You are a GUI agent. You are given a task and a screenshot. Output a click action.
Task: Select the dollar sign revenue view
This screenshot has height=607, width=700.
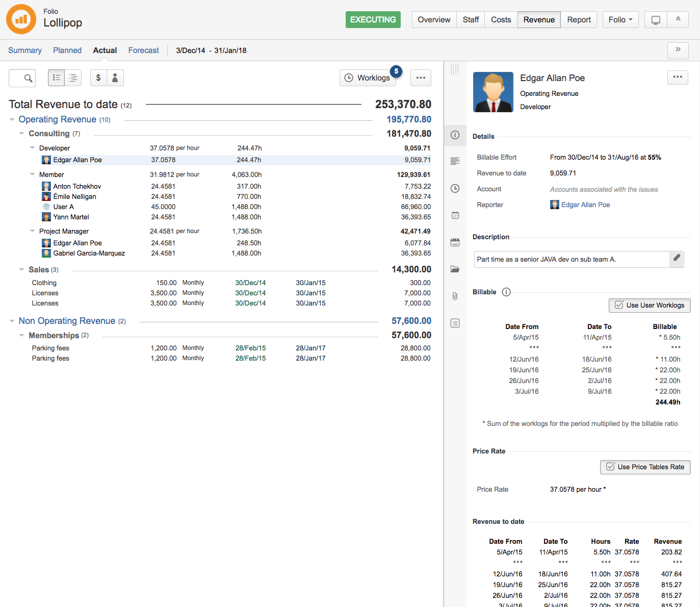98,78
